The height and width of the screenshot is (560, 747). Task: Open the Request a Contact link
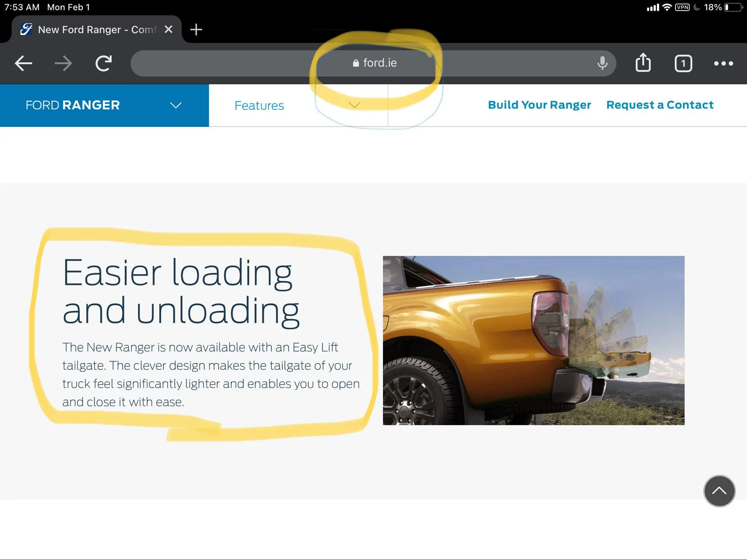click(x=660, y=105)
